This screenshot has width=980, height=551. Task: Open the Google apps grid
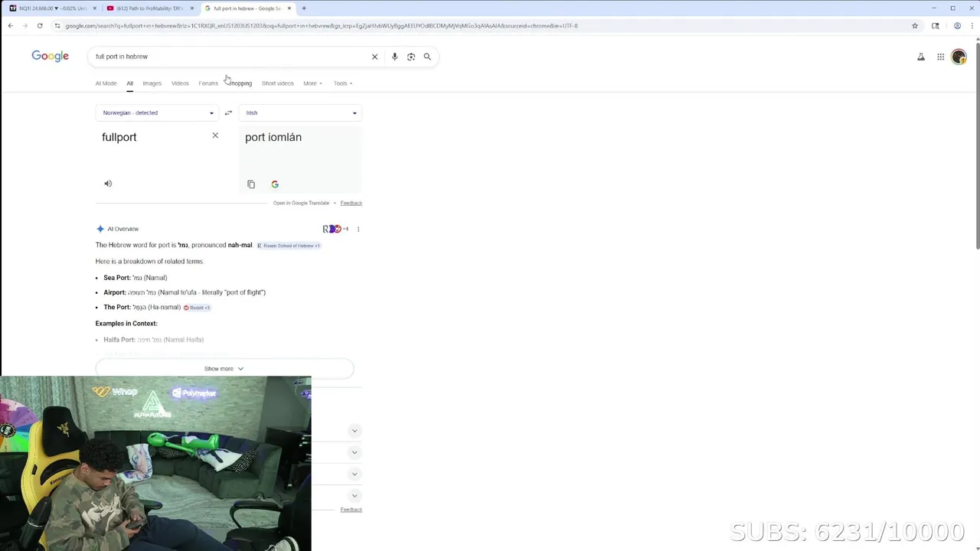click(x=940, y=57)
